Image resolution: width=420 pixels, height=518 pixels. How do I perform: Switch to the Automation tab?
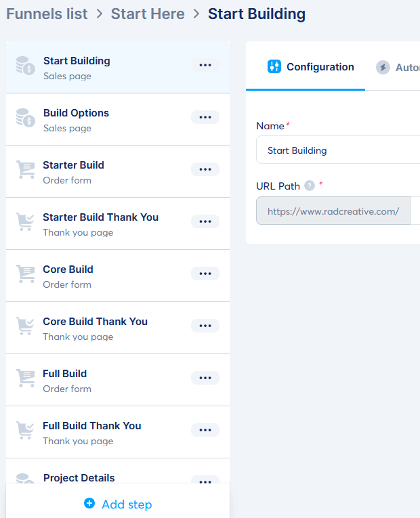click(x=400, y=68)
